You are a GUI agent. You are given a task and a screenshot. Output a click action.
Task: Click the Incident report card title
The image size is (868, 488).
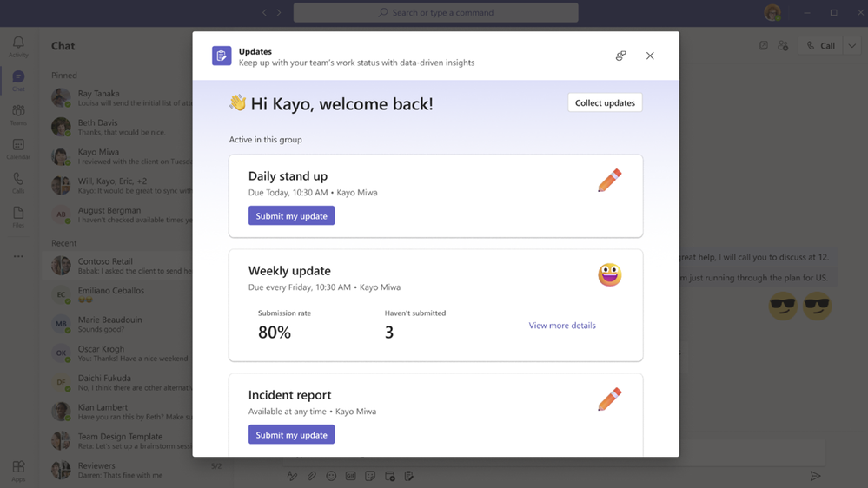(x=289, y=394)
